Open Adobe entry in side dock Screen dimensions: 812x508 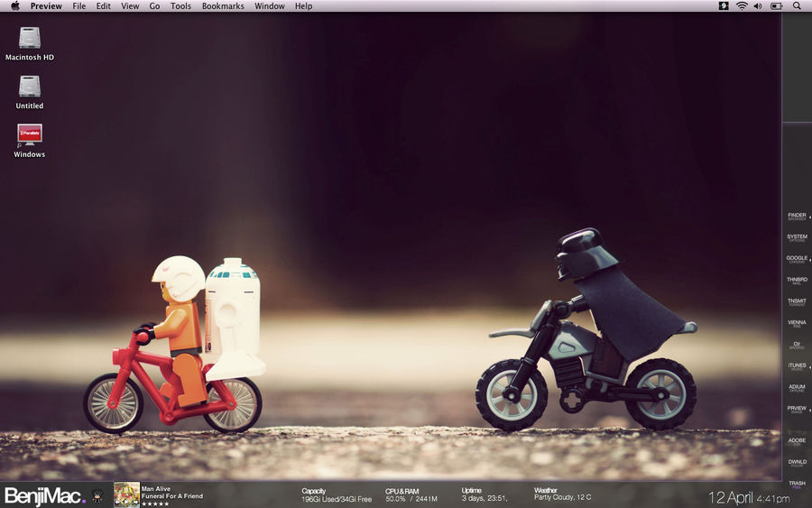click(797, 442)
